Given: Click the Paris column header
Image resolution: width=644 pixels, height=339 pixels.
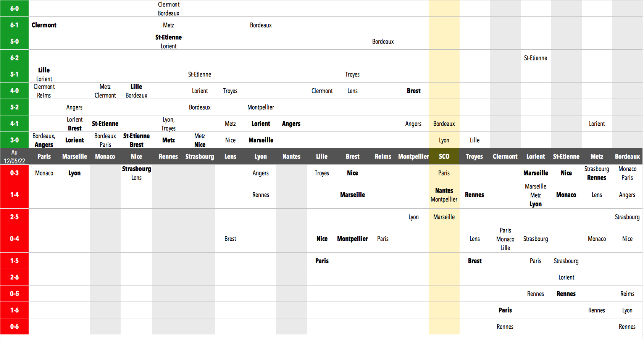Looking at the screenshot, I should [44, 157].
